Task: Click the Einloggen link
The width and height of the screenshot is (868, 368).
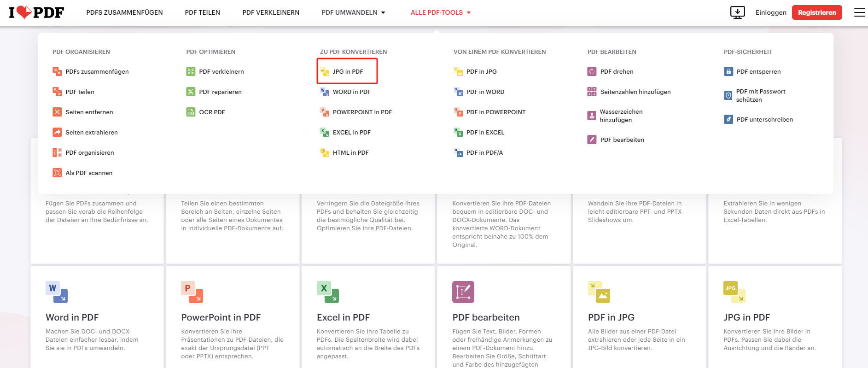Action: pos(771,12)
